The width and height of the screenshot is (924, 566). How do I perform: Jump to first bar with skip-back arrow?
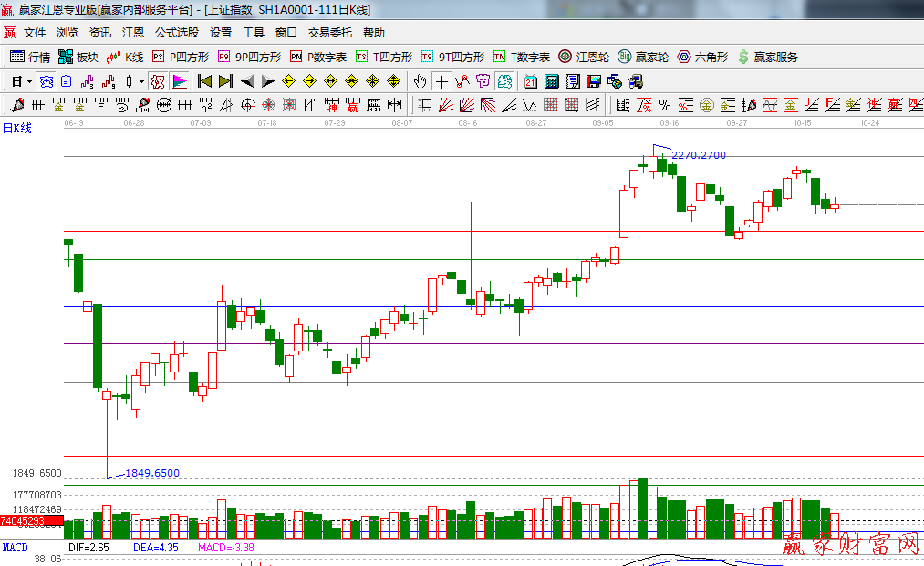pos(204,81)
